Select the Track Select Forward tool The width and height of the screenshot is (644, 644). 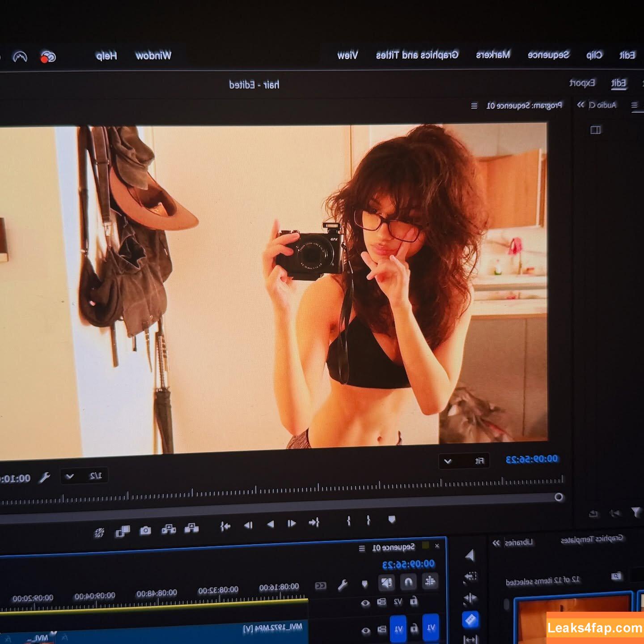pos(470,576)
